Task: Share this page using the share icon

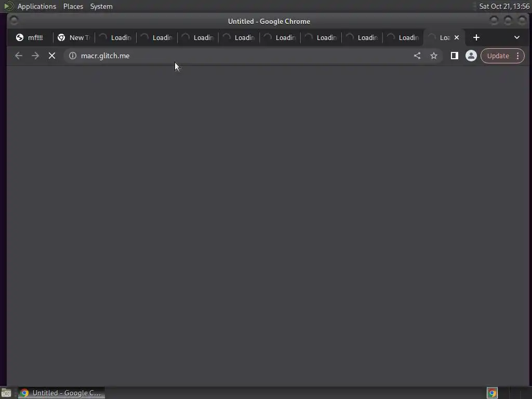Action: 417,56
